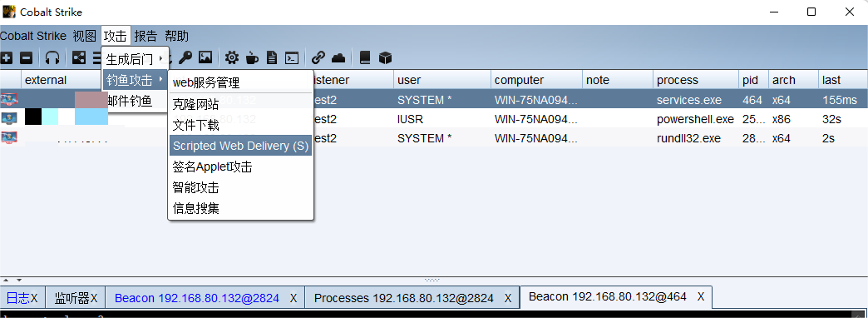Open the Cobalt Strike menu
Image resolution: width=868 pixels, height=318 pixels.
33,37
